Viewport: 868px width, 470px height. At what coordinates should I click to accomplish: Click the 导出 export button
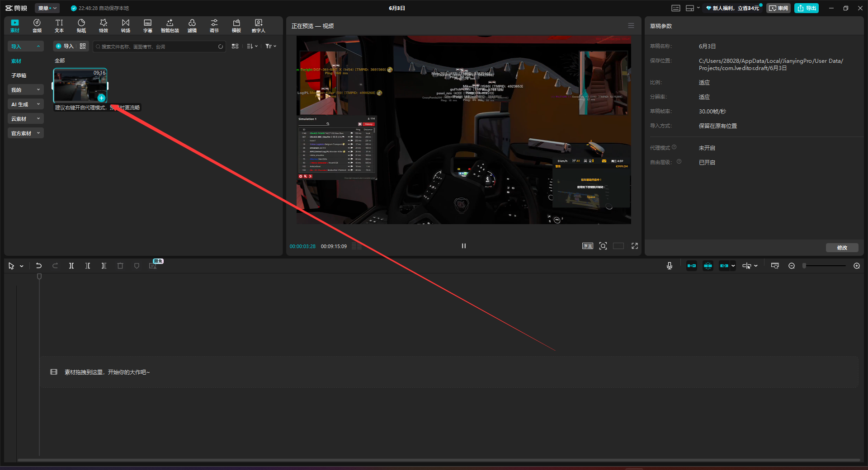[x=807, y=8]
